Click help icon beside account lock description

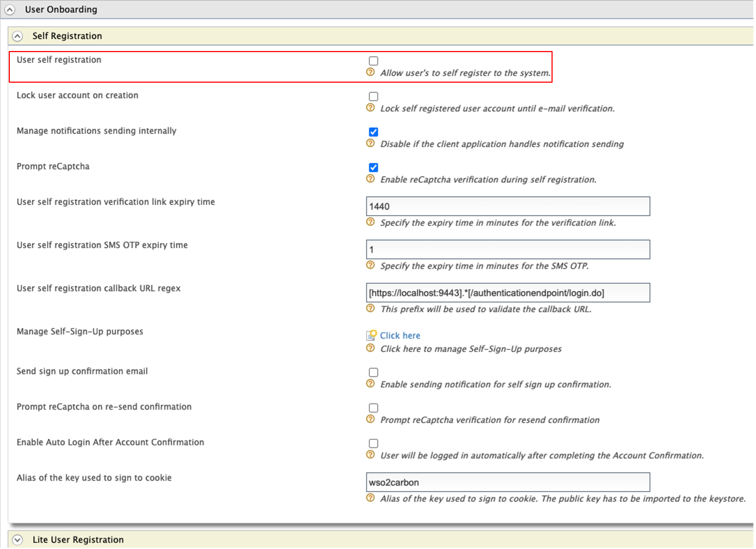pyautogui.click(x=370, y=108)
